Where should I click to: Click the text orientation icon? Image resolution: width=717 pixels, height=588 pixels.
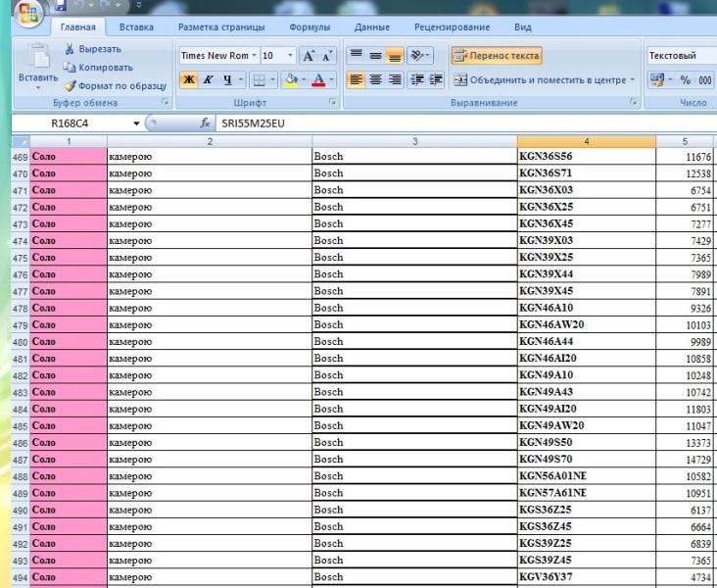coord(417,55)
